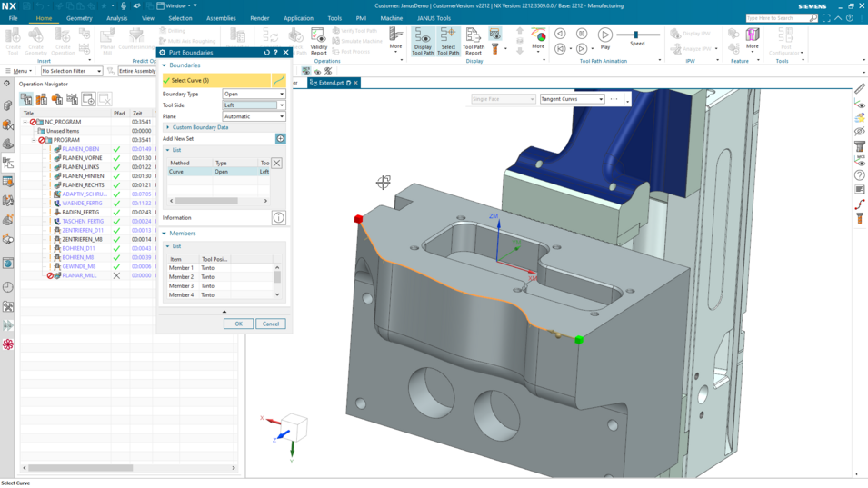Show Geometry view in Operation Navigator
Viewport: 868px width, 488px height.
(x=57, y=99)
